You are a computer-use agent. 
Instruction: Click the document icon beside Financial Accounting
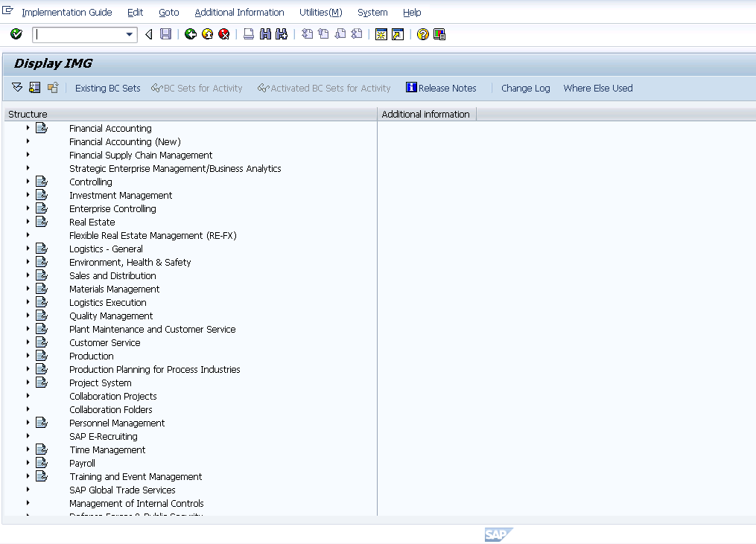click(x=42, y=128)
